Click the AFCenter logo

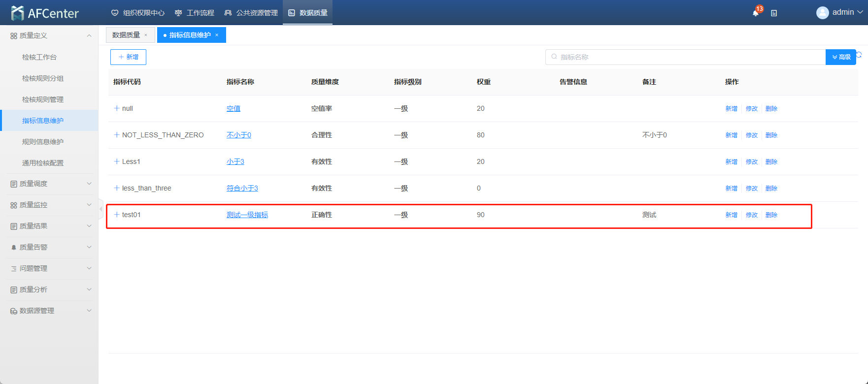tap(45, 13)
